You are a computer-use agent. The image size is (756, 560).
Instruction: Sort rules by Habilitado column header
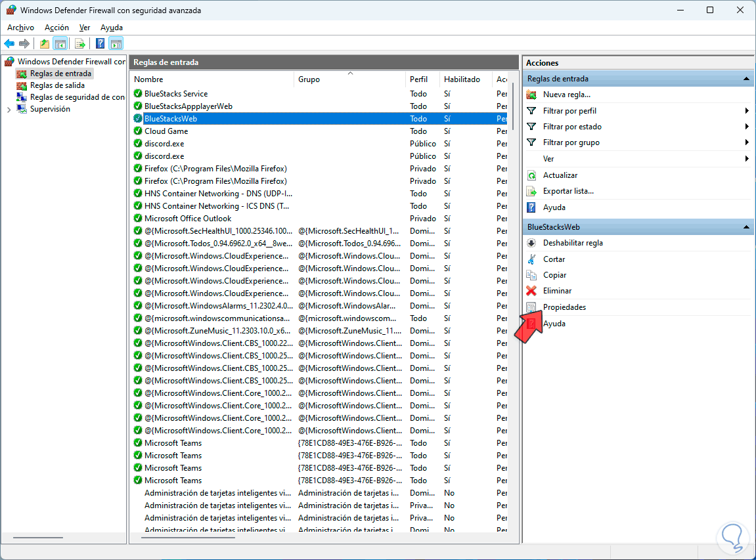[466, 79]
